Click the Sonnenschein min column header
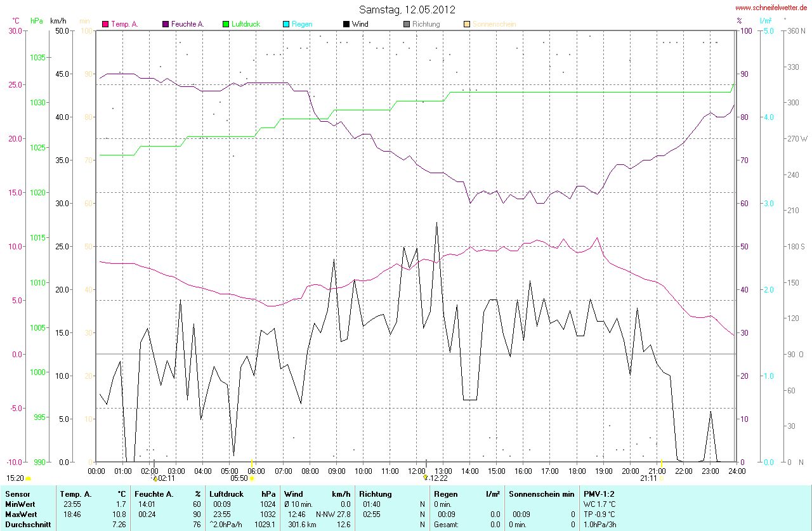 541,494
